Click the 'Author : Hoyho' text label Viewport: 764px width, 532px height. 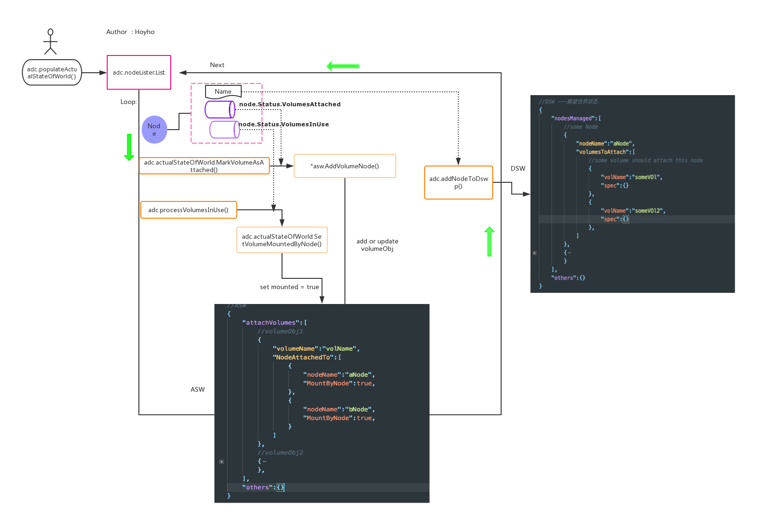coord(130,32)
